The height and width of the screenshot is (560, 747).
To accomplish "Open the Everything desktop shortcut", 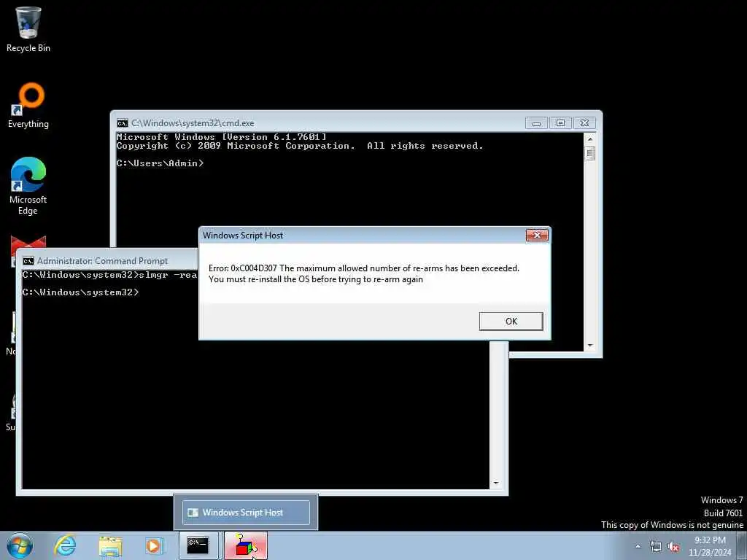I will pos(28,105).
